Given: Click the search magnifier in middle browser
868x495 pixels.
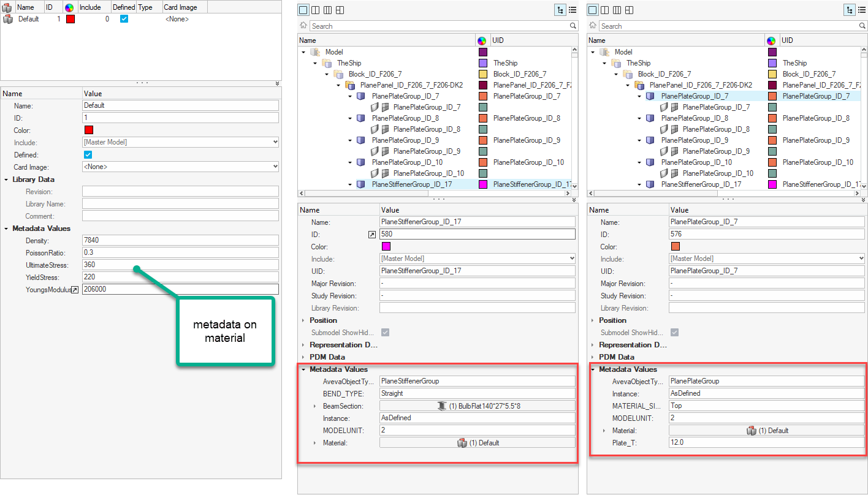Looking at the screenshot, I should click(573, 26).
